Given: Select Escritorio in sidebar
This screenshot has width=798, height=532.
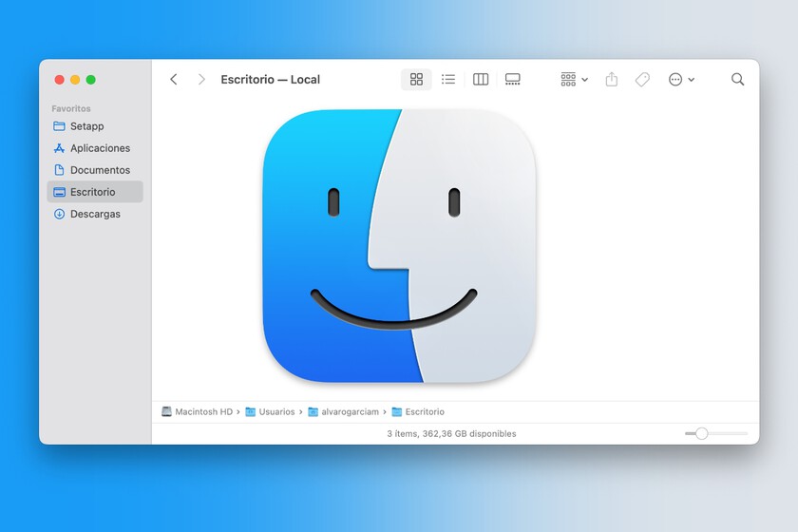Looking at the screenshot, I should tap(95, 192).
